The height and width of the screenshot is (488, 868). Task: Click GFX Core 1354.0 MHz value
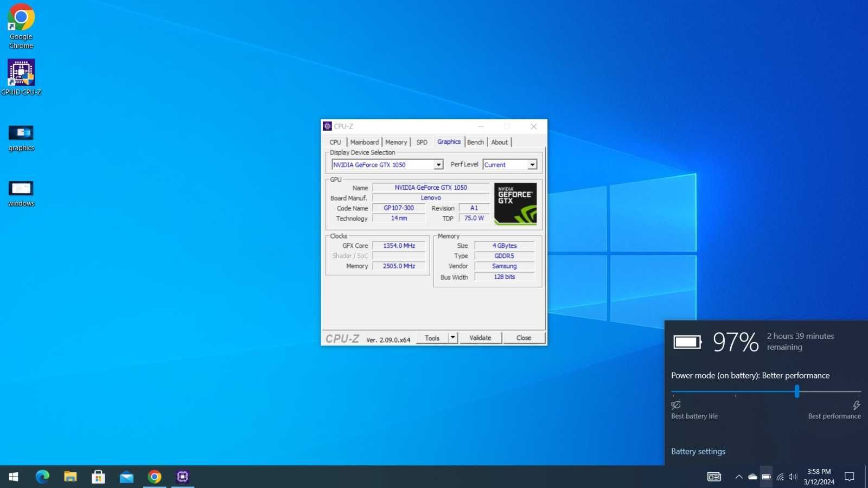tap(399, 246)
